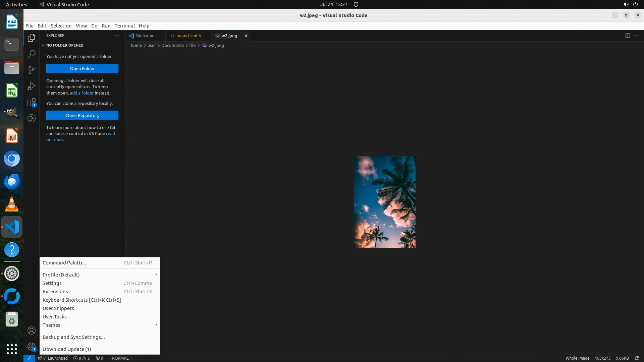Click the split editor right icon
The height and width of the screenshot is (362, 644).
628,36
